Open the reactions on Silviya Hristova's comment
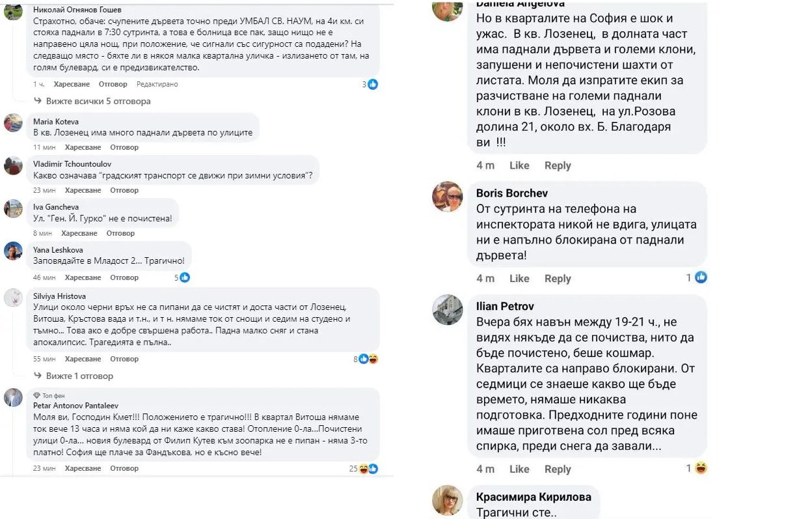This screenshot has height=519, width=812. click(369, 359)
